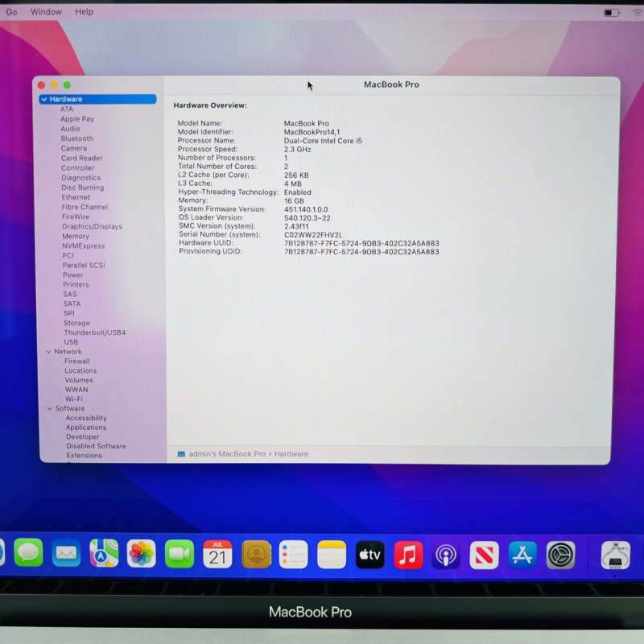Select Fibre Channel category
The image size is (644, 644).
coord(85,207)
